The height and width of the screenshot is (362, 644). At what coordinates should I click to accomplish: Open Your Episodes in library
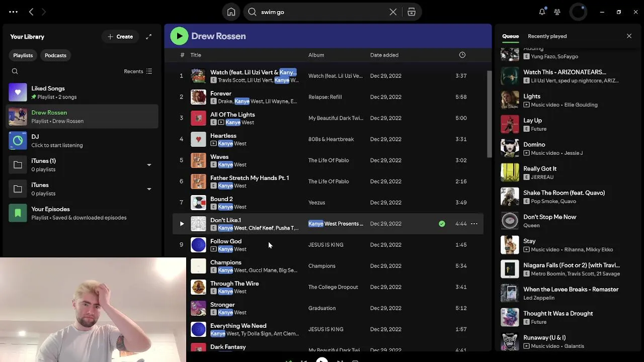(x=83, y=213)
